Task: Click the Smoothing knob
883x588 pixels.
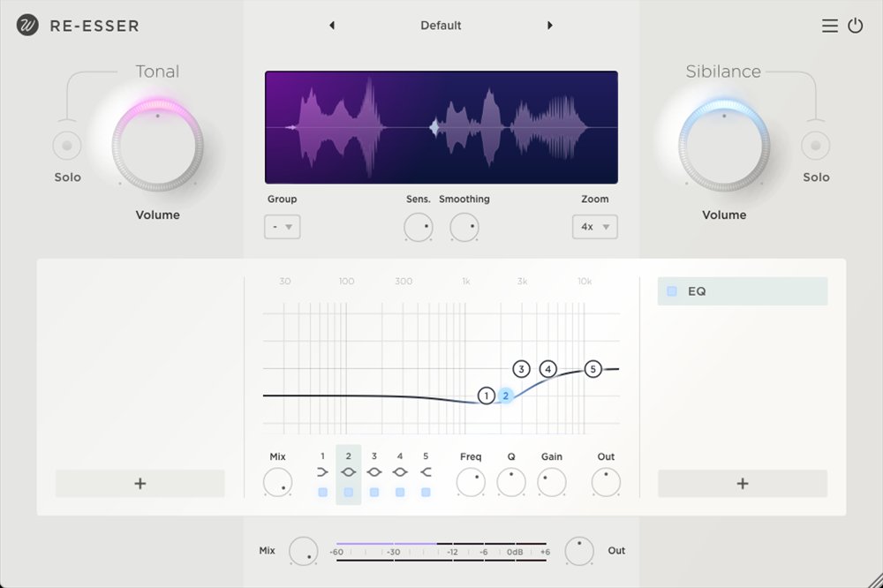Action: pos(464,228)
